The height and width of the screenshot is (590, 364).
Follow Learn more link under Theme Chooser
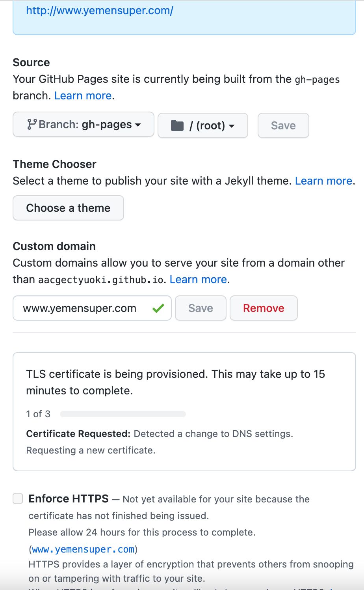click(x=323, y=181)
